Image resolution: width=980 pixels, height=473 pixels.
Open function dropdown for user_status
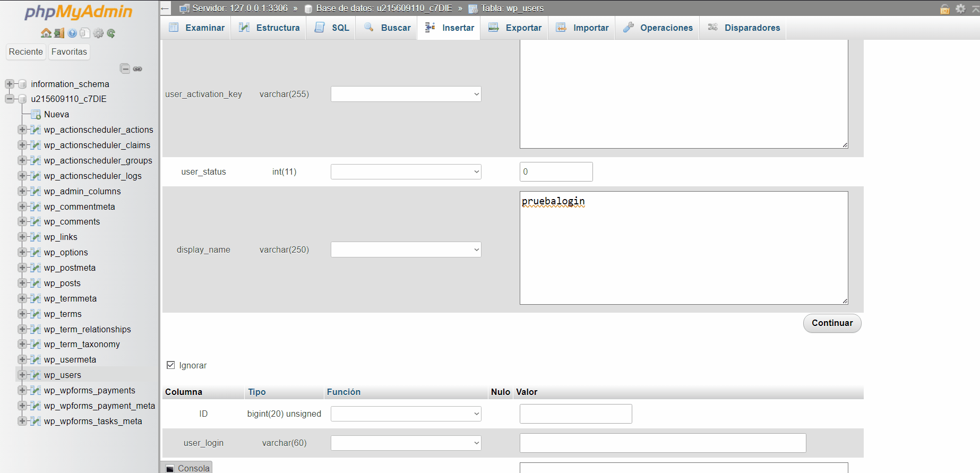pyautogui.click(x=406, y=171)
